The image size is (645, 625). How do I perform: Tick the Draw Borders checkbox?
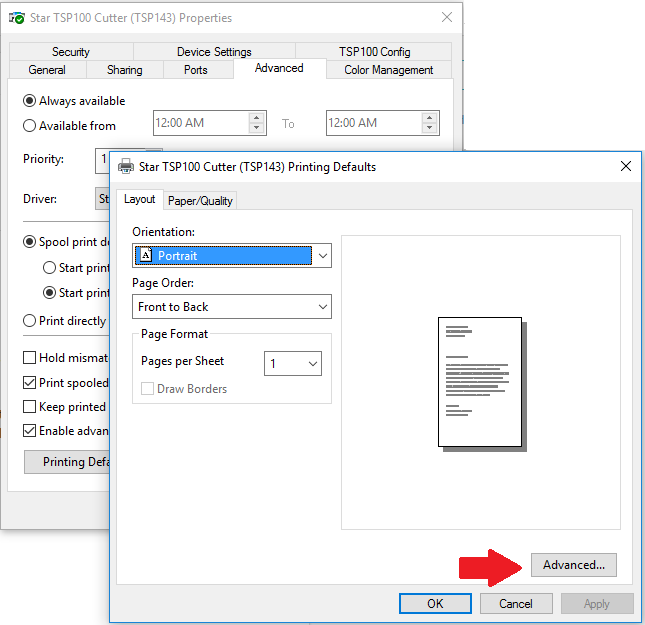[x=147, y=388]
